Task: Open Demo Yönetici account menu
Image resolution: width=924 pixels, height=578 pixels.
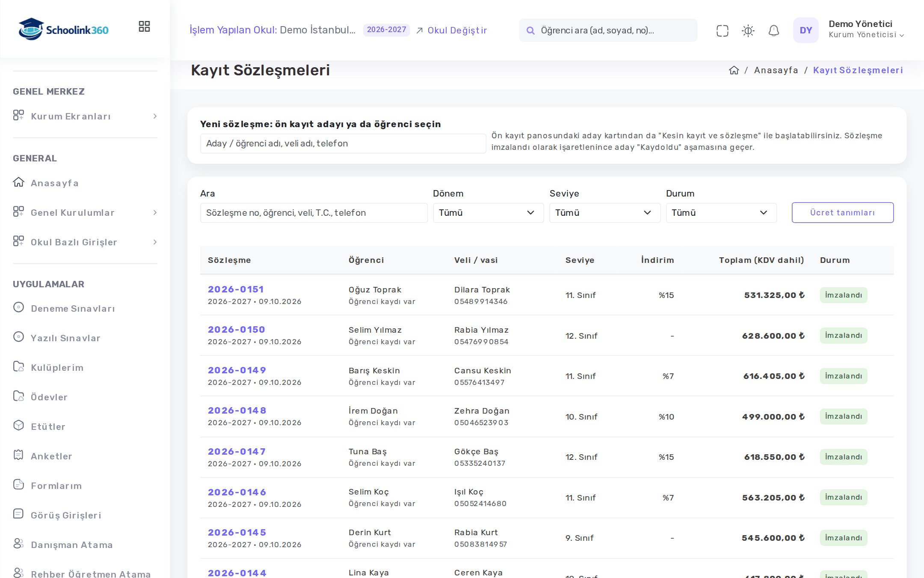Action: click(x=866, y=29)
